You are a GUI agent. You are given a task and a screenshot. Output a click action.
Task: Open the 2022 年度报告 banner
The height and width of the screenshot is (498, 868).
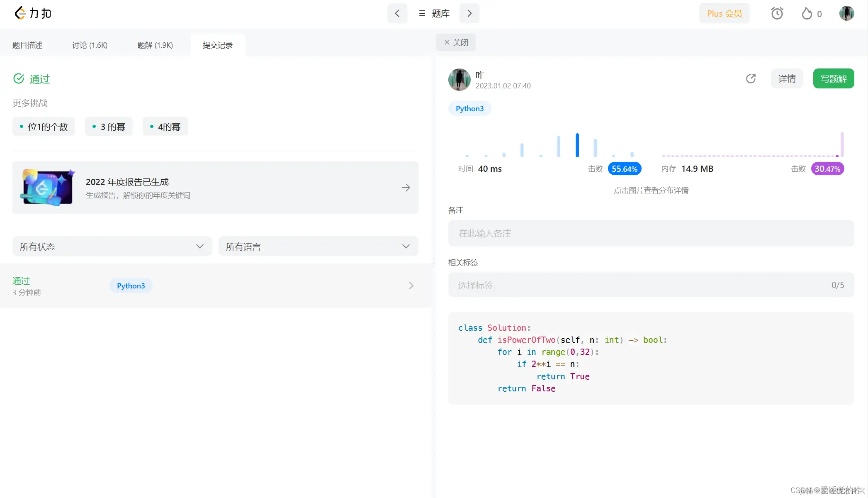tap(215, 188)
